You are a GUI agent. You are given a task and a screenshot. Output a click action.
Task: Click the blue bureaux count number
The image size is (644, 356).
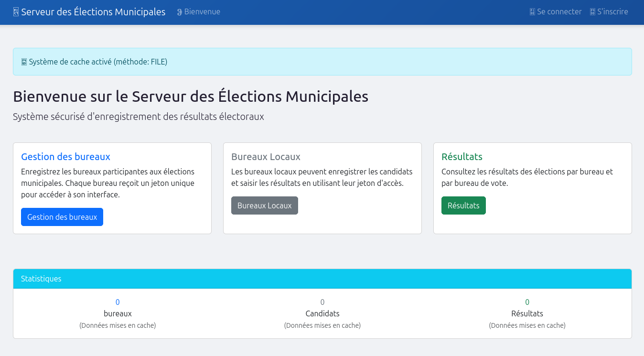coord(118,302)
